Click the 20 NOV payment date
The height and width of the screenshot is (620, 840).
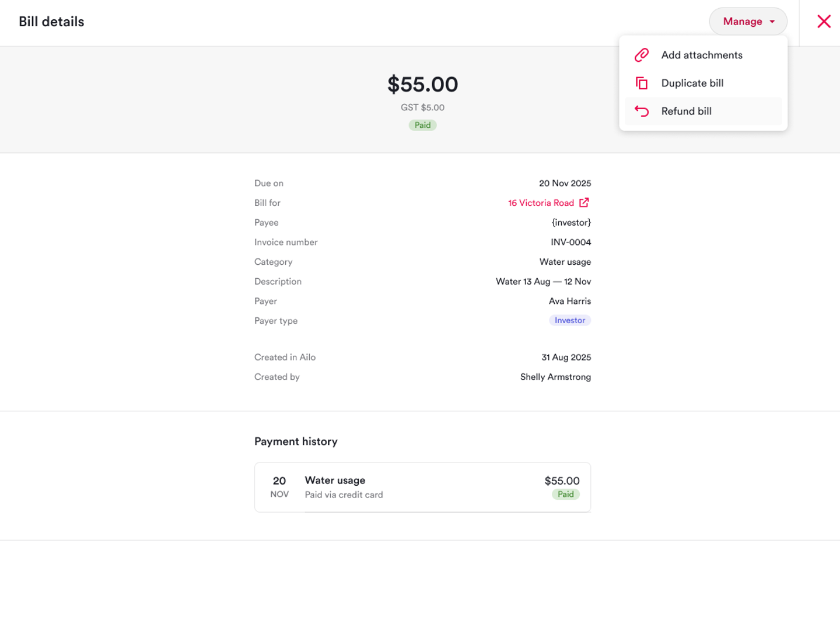coord(279,486)
